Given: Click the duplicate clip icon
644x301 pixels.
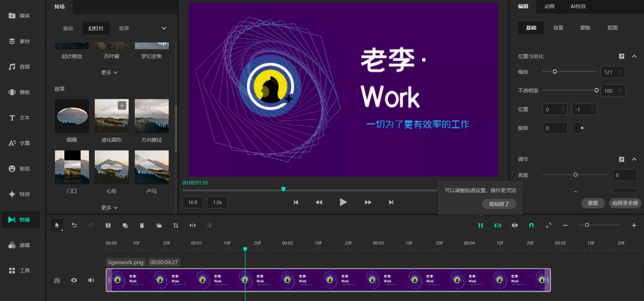Looking at the screenshot, I should 125,225.
